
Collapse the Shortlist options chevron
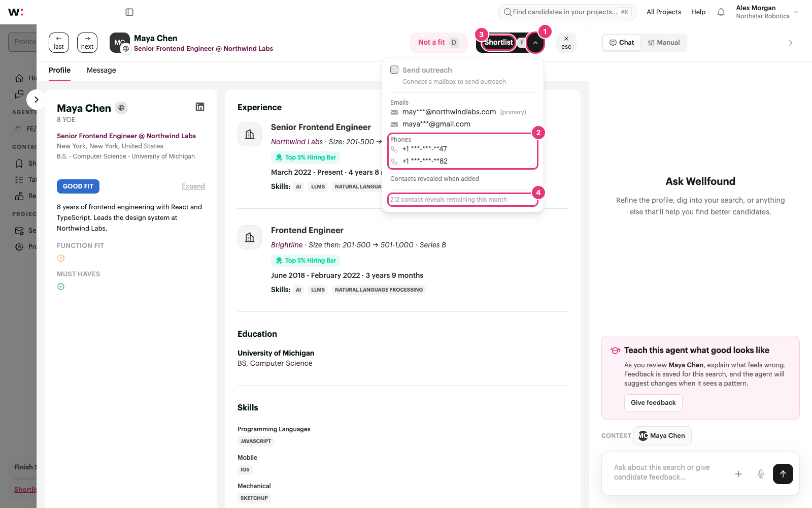click(535, 43)
